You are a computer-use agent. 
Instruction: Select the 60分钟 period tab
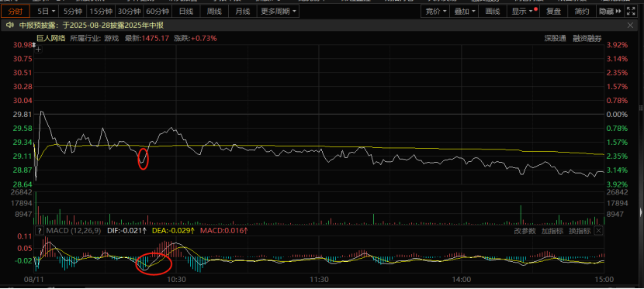tap(158, 12)
